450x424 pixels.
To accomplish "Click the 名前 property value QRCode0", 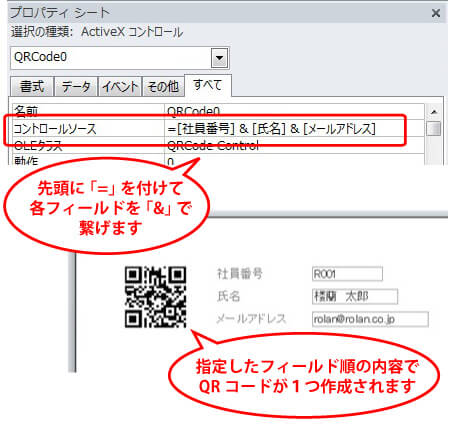I will coord(294,111).
